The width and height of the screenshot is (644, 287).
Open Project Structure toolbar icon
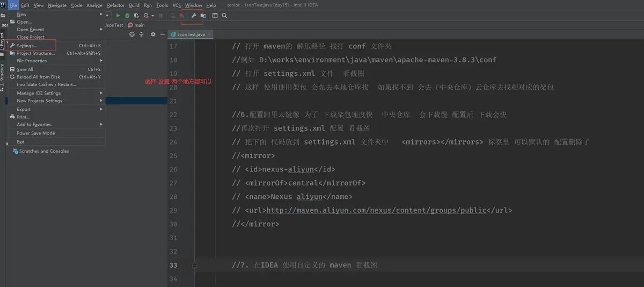tap(203, 16)
